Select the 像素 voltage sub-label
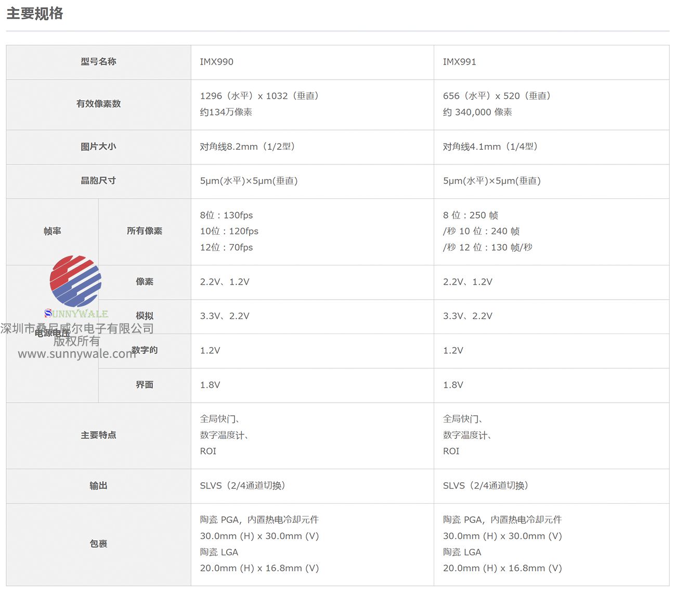Screen dimensions: 676x616 tap(145, 282)
